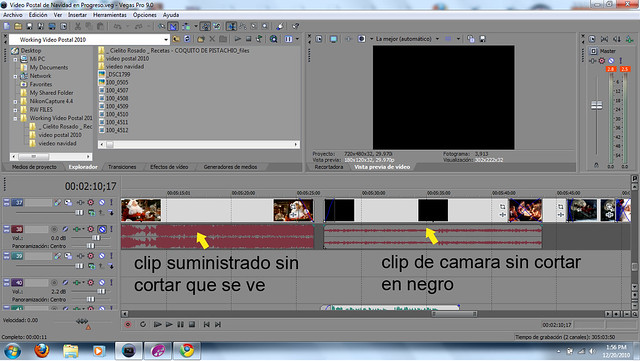Click the Undo arrow in the toolbar

pos(118,26)
